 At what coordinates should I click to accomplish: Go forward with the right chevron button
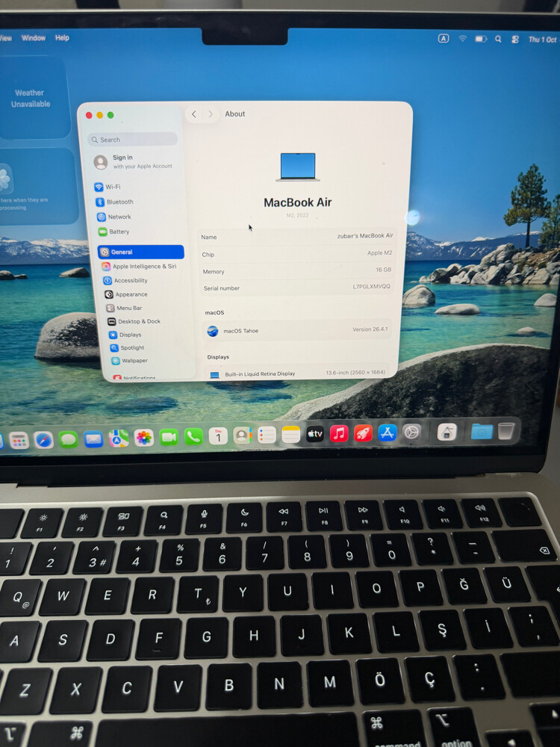(x=211, y=114)
